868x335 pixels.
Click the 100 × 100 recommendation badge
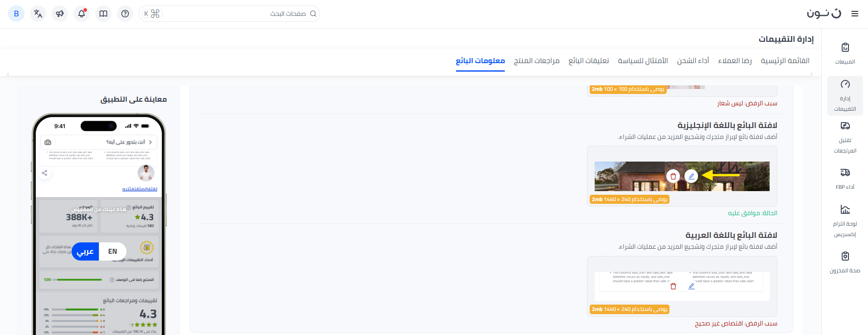pos(628,89)
